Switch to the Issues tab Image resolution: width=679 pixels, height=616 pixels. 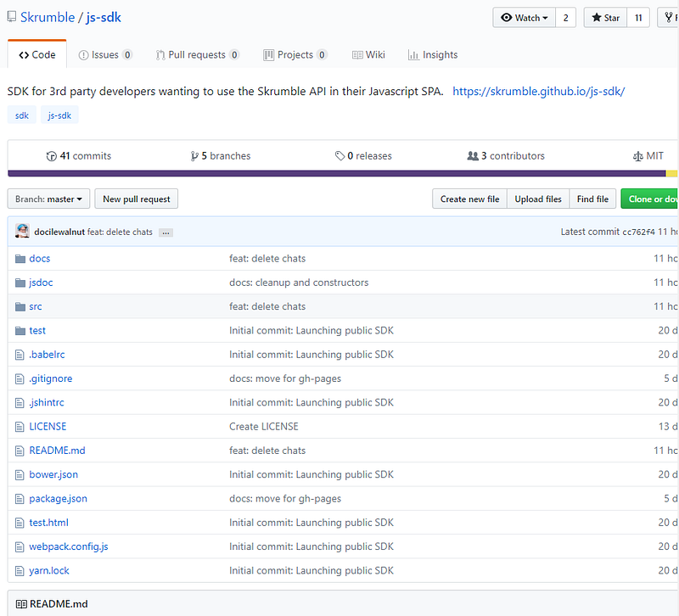tap(105, 54)
